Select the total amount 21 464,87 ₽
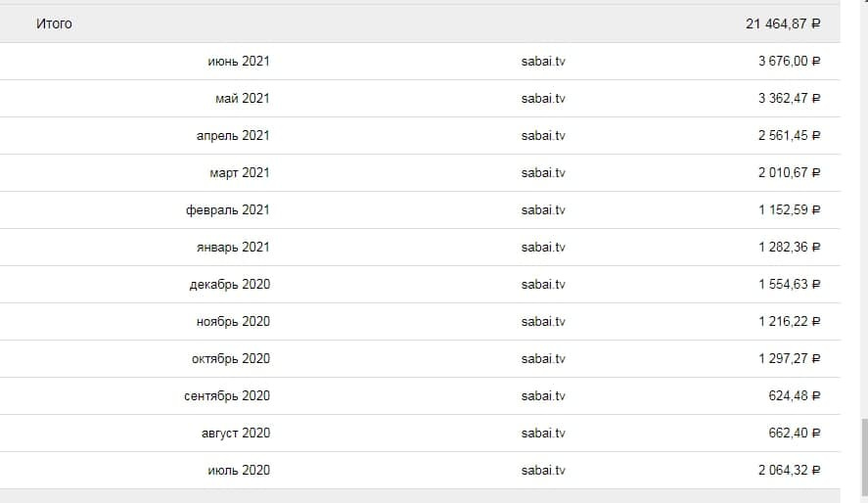The height and width of the screenshot is (503, 868). coord(782,23)
